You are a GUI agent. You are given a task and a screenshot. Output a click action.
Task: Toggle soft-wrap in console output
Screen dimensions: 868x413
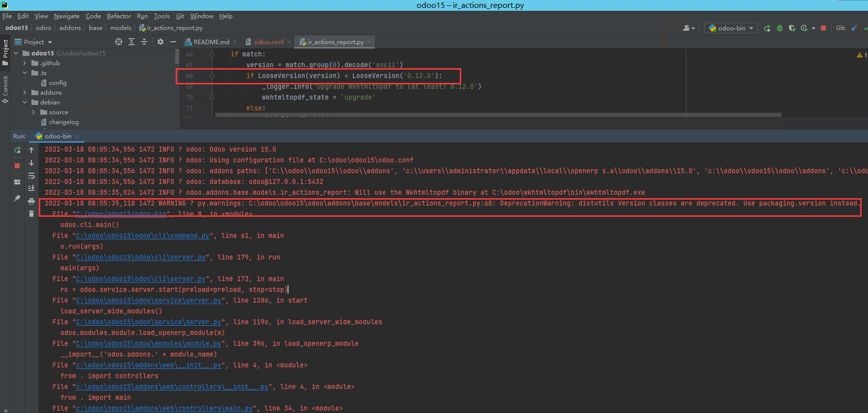pyautogui.click(x=31, y=176)
